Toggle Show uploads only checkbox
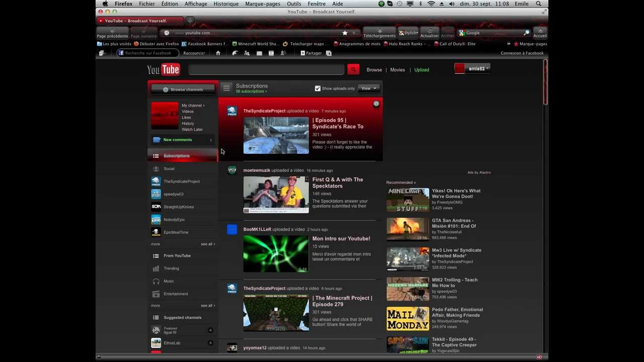 pyautogui.click(x=317, y=88)
